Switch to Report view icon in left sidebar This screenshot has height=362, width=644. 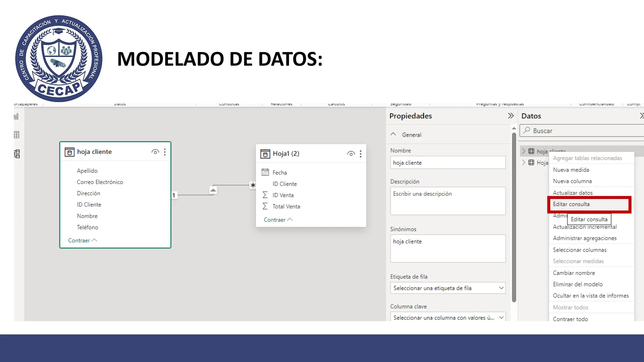(16, 116)
